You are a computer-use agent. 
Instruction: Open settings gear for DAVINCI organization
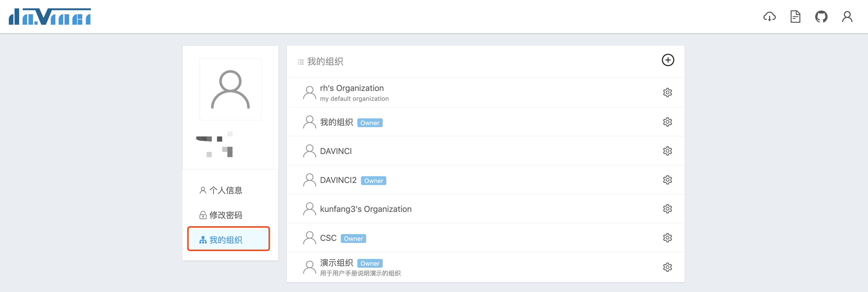667,151
